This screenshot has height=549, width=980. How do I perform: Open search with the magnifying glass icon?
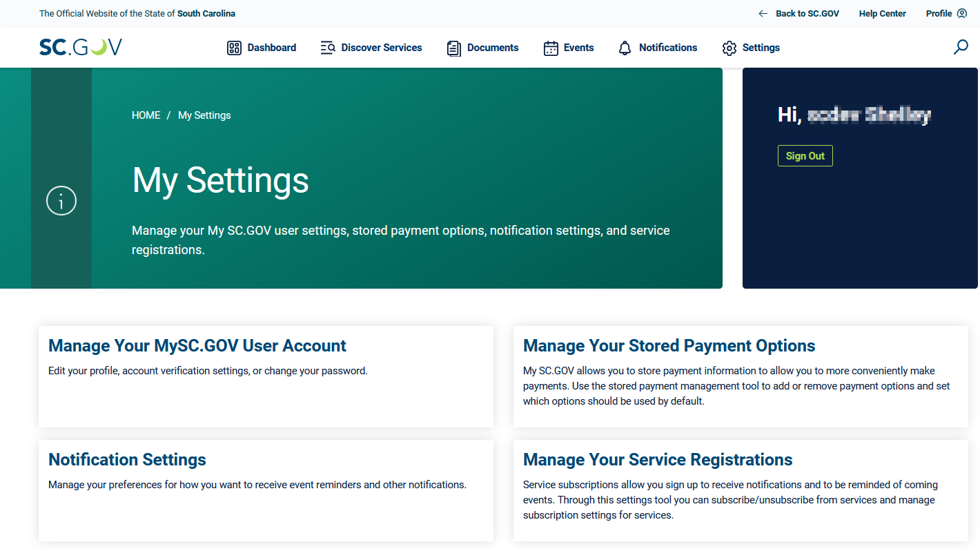pyautogui.click(x=960, y=47)
